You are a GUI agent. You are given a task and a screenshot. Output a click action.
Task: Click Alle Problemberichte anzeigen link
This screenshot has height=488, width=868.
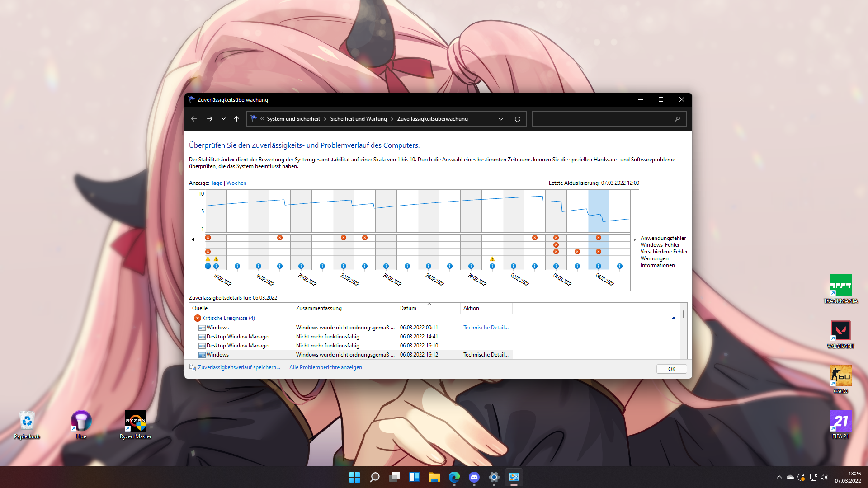(325, 367)
